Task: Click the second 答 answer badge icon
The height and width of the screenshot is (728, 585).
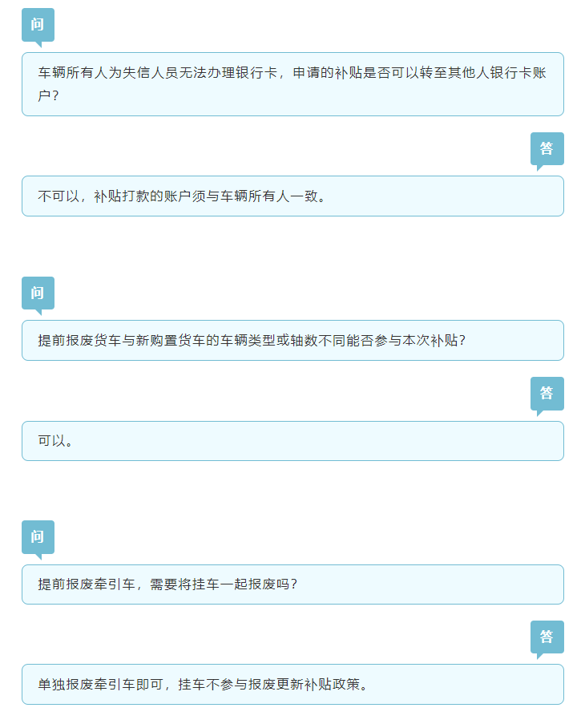Action: pos(547,395)
